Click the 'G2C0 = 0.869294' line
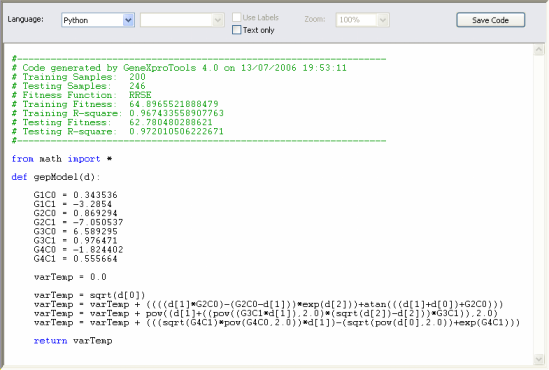 (76, 213)
